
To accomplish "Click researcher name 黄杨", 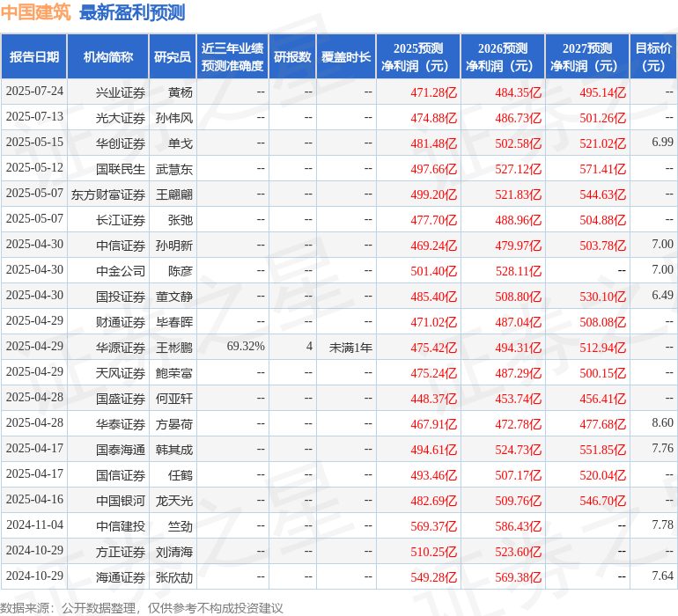I will coord(181,92).
